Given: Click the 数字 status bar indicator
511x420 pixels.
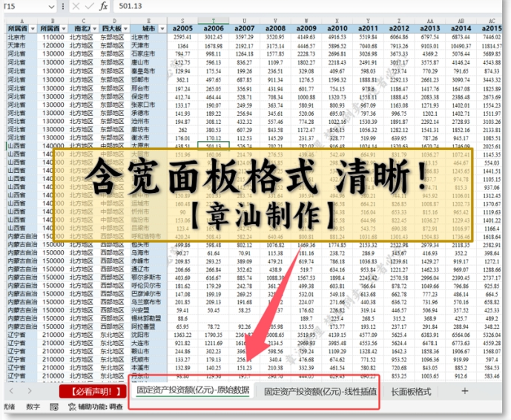Looking at the screenshot, I should pos(33,407).
